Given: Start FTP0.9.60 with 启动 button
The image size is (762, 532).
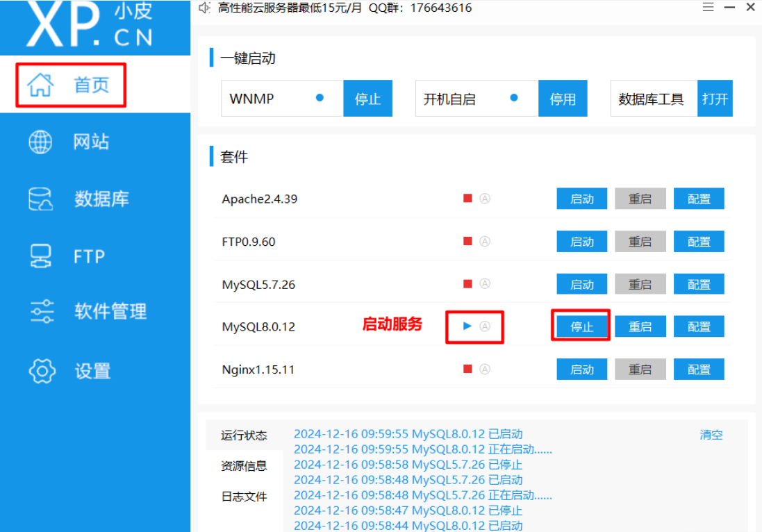Looking at the screenshot, I should (581, 242).
